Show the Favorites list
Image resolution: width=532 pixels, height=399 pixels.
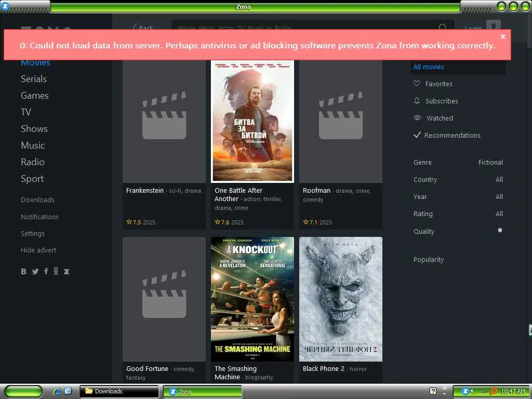[438, 84]
